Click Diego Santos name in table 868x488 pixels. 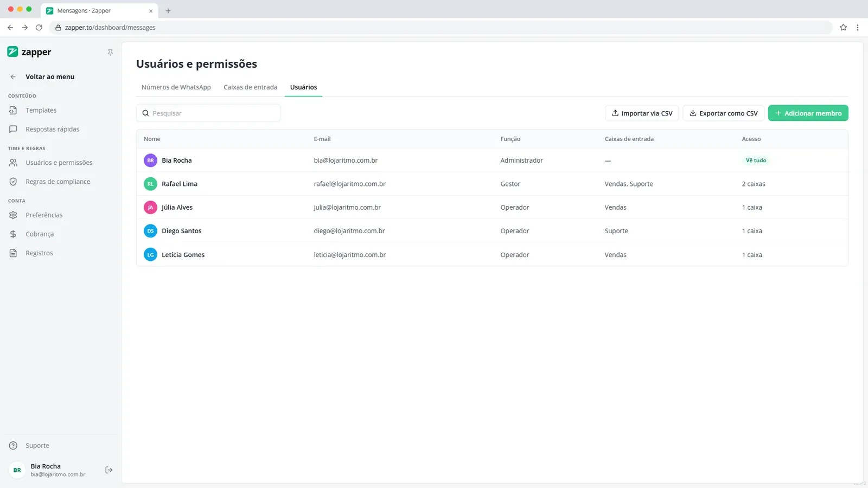(x=182, y=231)
